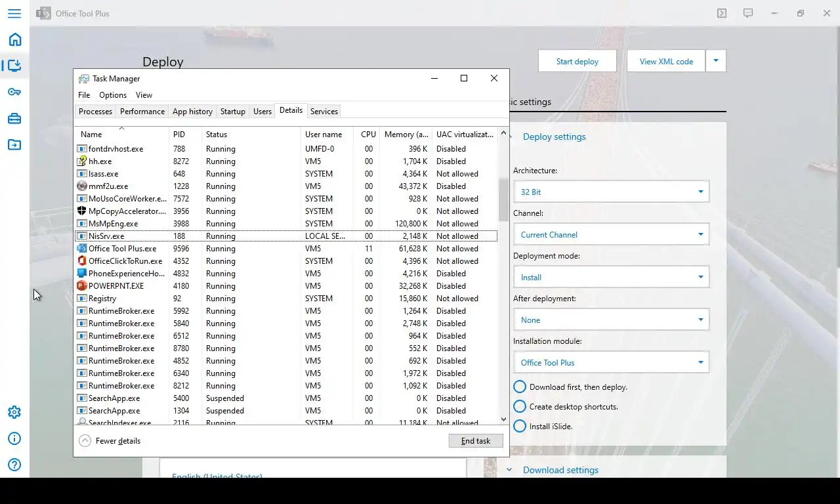Click the Start deploy button
840x504 pixels.
pyautogui.click(x=577, y=61)
